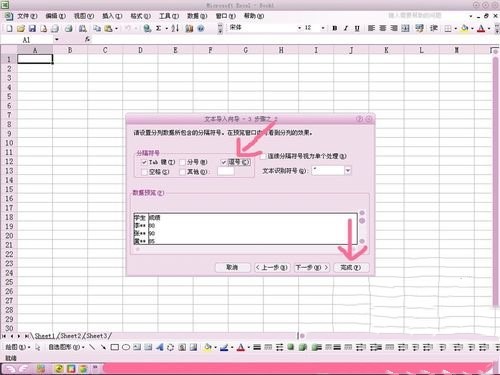Viewport: 500px width, 375px height.
Task: Click the Chart wizard icon
Action: pos(189,29)
